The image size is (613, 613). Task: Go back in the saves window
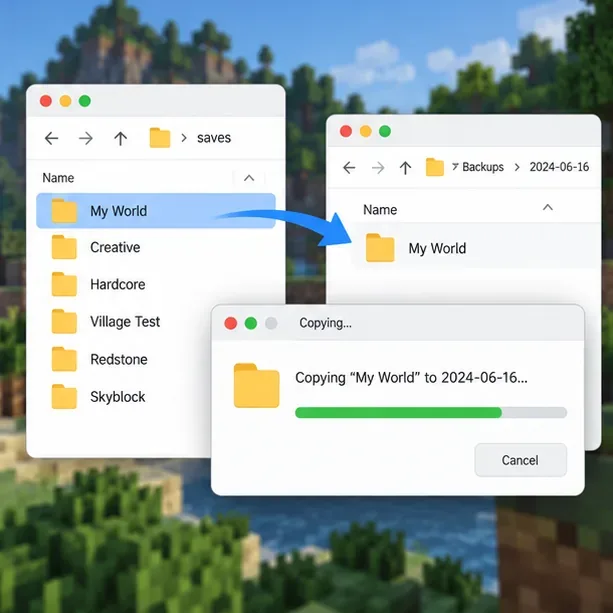pyautogui.click(x=51, y=138)
